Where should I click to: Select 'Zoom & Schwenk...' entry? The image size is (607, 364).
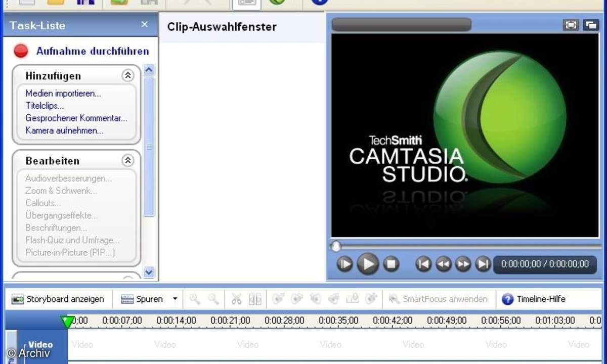coord(61,191)
